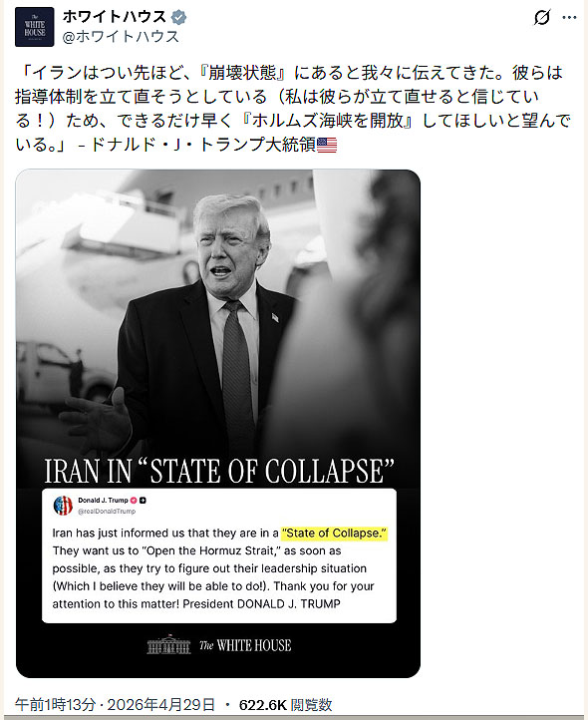Click the White House building icon in image
The width and height of the screenshot is (588, 720).
pos(168,644)
